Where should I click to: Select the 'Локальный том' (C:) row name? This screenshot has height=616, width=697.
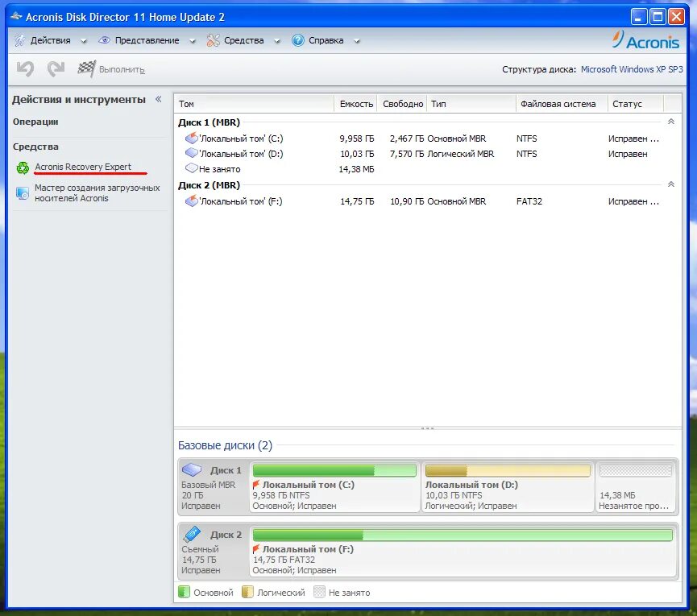pyautogui.click(x=241, y=138)
